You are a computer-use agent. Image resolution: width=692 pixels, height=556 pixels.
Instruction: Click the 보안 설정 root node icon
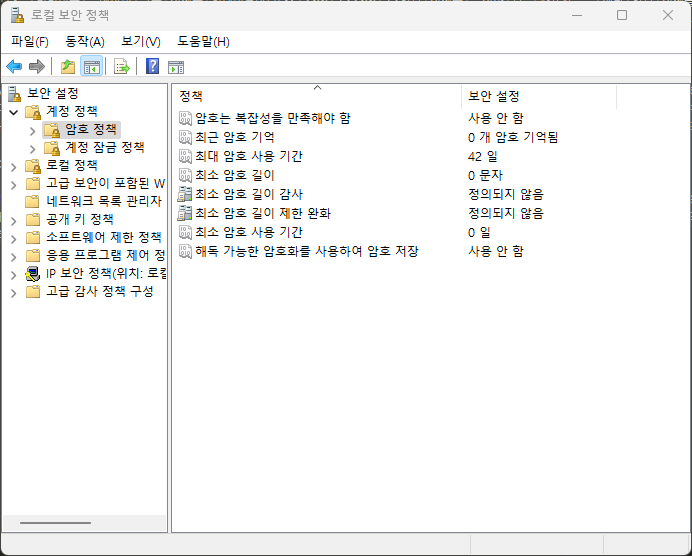(15, 94)
